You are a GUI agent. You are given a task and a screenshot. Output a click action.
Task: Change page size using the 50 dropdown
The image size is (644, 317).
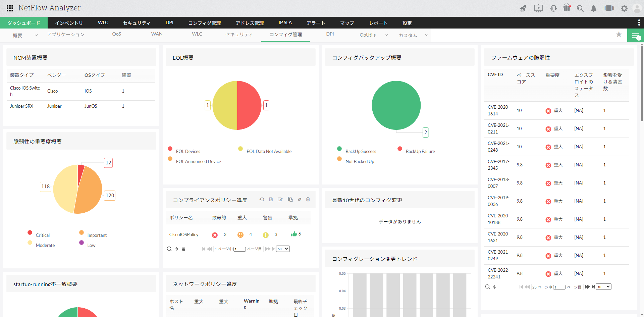point(282,249)
